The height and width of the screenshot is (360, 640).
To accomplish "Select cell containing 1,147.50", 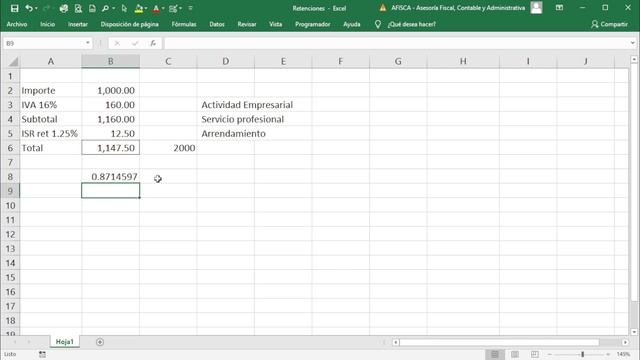I will click(110, 148).
